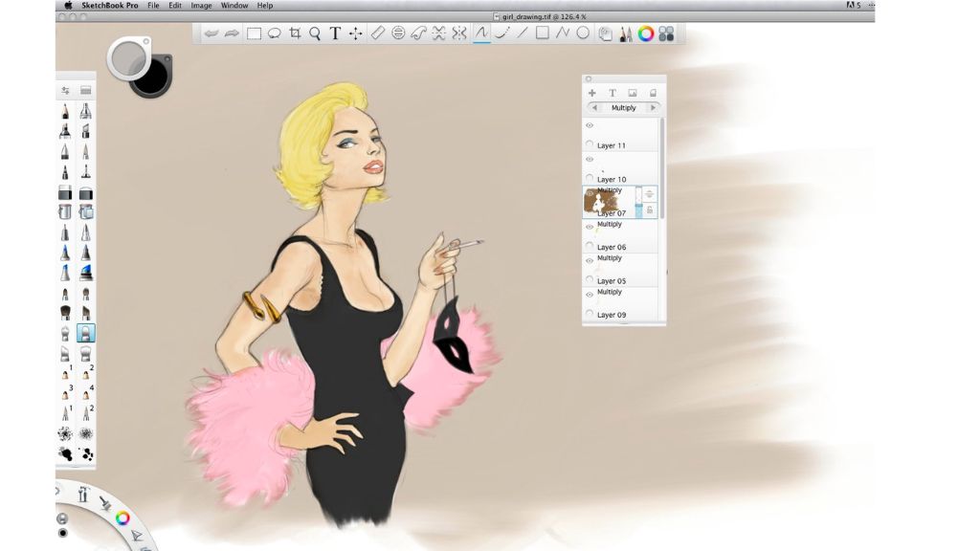Select the Move/Transform tool
The height and width of the screenshot is (551, 980).
pos(355,33)
